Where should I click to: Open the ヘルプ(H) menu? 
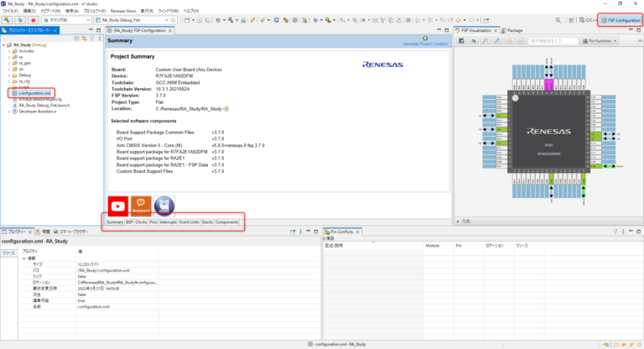[190, 11]
